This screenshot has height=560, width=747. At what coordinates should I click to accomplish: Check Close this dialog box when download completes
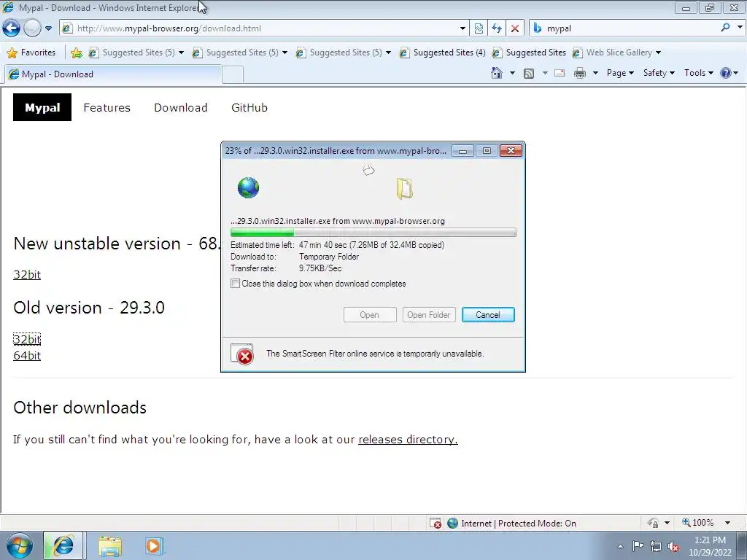[236, 284]
